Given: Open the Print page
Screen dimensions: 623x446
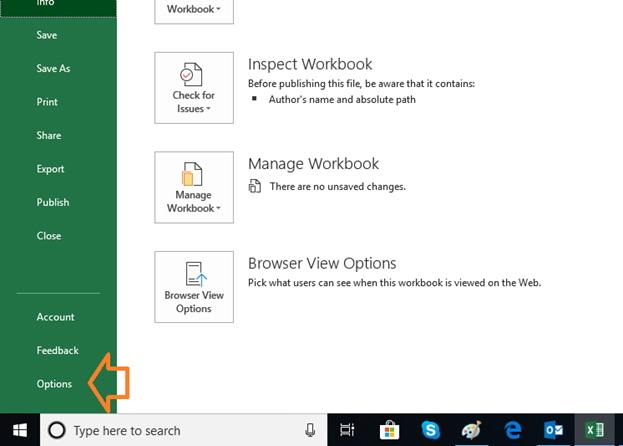Looking at the screenshot, I should tap(47, 102).
